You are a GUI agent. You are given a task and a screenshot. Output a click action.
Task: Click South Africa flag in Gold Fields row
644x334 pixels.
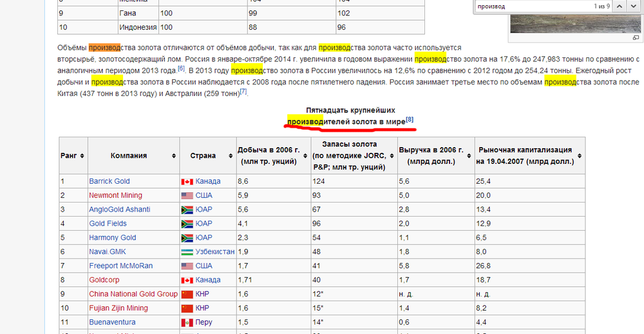tap(187, 224)
